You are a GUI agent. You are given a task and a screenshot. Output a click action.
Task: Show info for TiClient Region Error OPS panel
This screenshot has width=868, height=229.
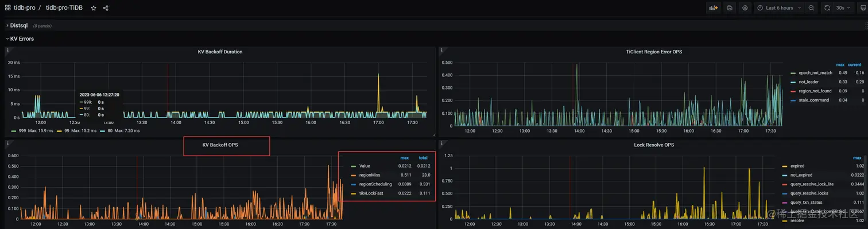click(441, 51)
